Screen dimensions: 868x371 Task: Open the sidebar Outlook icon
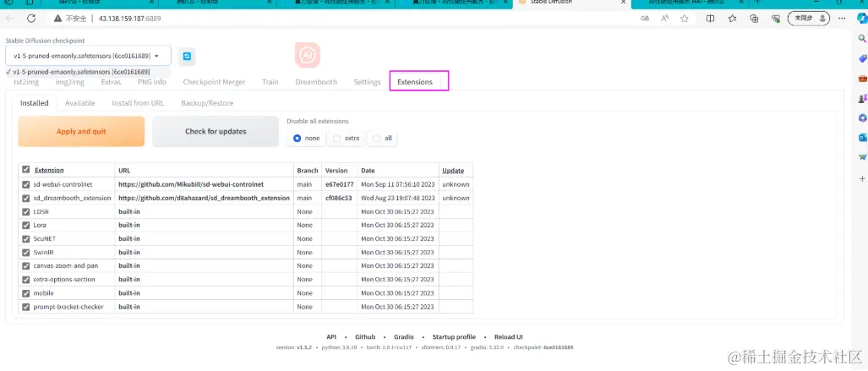862,137
